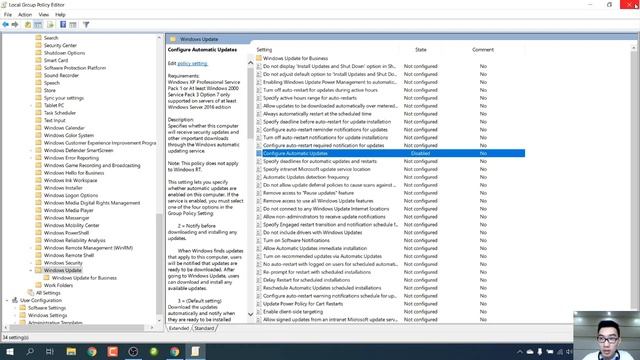Viewport: 640px width, 360px height.
Task: Open the first Chrome taskbar icon
Action: pyautogui.click(x=92, y=351)
